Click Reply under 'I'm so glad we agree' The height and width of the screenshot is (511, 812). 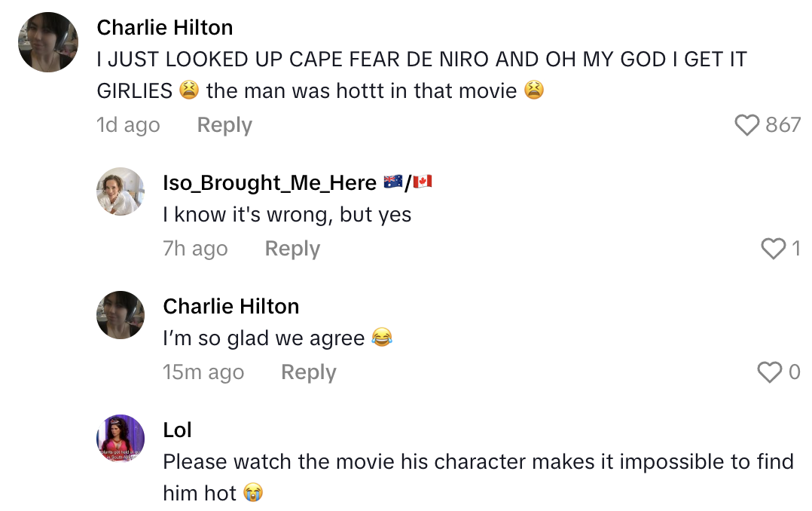(308, 372)
